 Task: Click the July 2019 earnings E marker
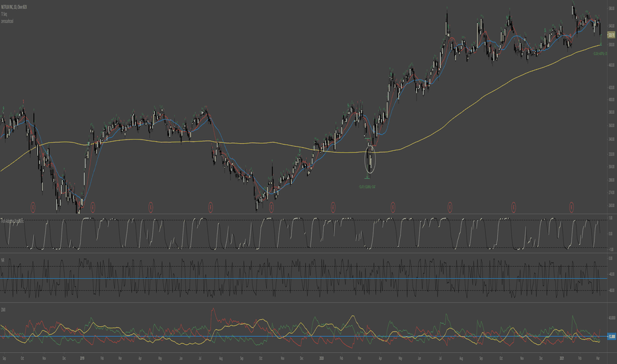pyautogui.click(x=211, y=206)
